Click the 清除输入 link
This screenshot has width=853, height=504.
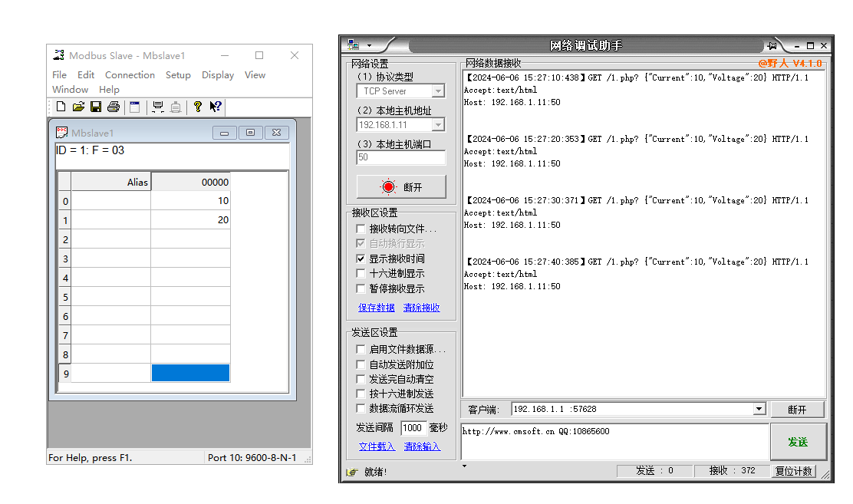pyautogui.click(x=422, y=446)
